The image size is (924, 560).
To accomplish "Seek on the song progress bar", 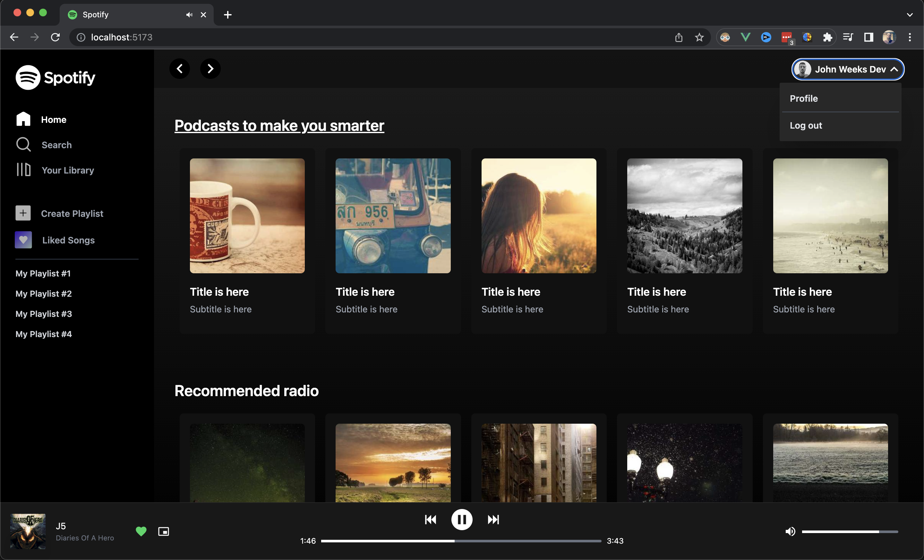I will tap(461, 541).
